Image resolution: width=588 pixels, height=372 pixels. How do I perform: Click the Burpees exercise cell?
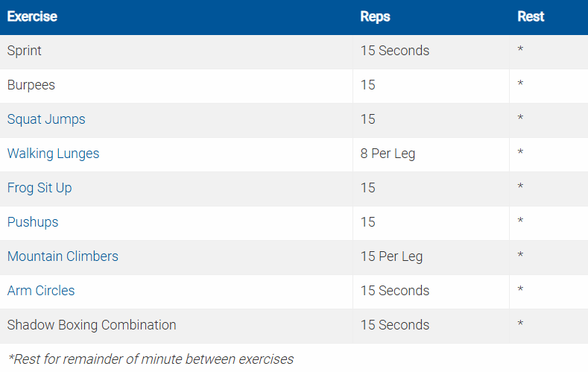(31, 85)
